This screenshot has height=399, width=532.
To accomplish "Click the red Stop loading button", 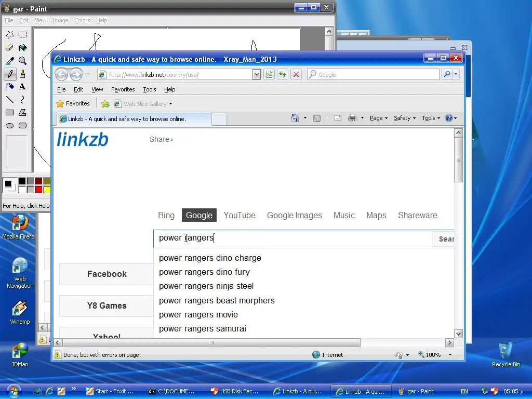I will pyautogui.click(x=296, y=74).
